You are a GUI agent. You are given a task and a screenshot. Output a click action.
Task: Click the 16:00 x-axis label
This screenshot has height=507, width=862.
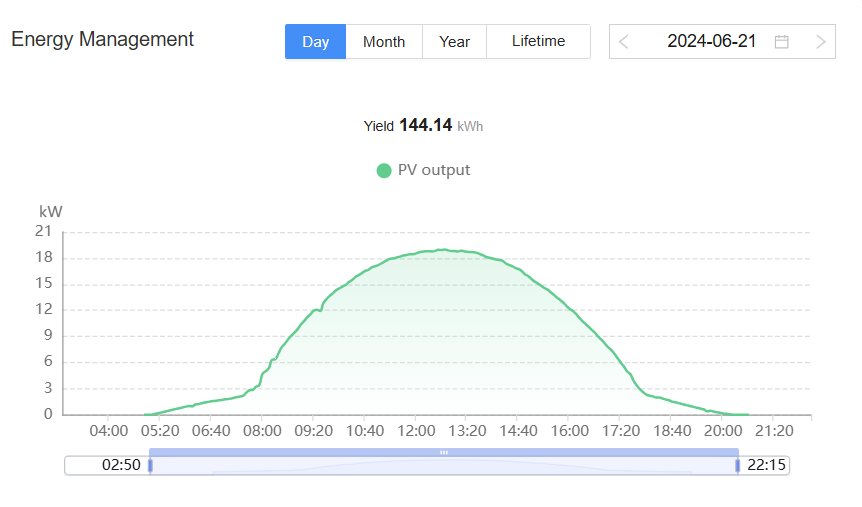point(570,431)
